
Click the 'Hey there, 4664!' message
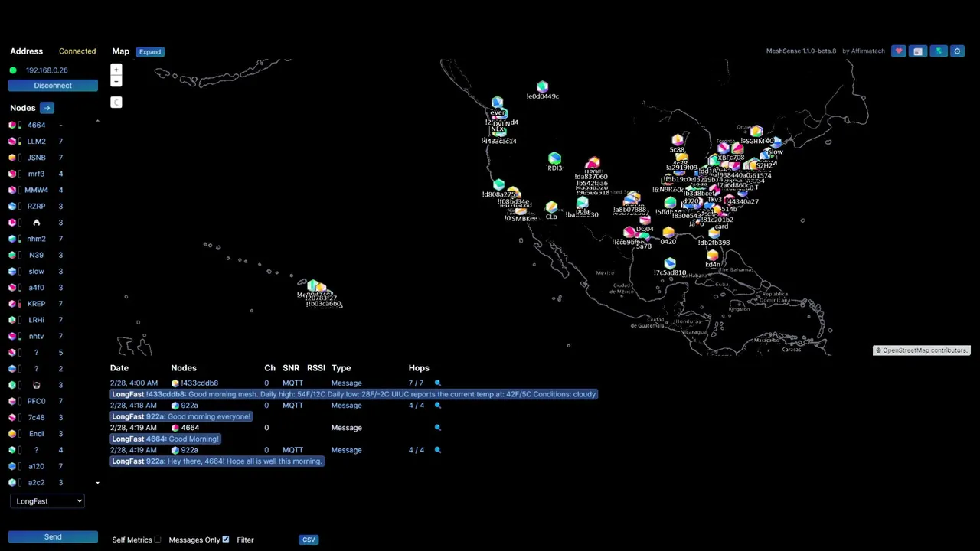click(x=217, y=461)
